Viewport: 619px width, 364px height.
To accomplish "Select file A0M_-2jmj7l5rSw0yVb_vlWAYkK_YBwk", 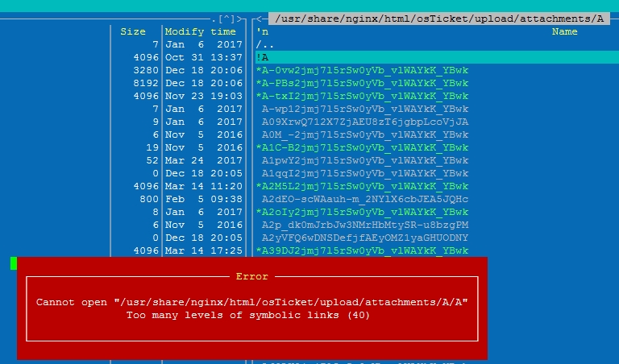I will [365, 134].
